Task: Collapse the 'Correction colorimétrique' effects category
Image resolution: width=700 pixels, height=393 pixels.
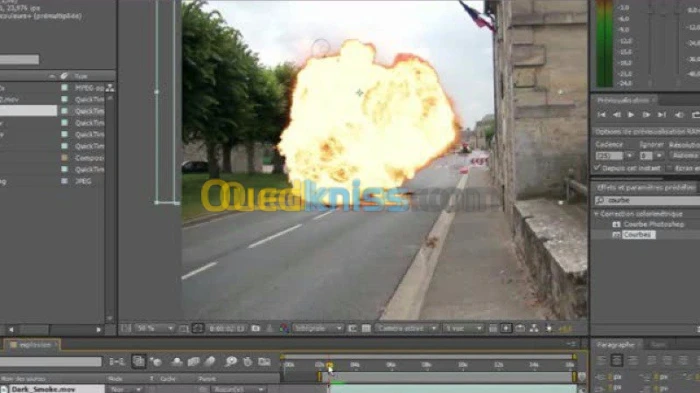Action: click(x=596, y=214)
